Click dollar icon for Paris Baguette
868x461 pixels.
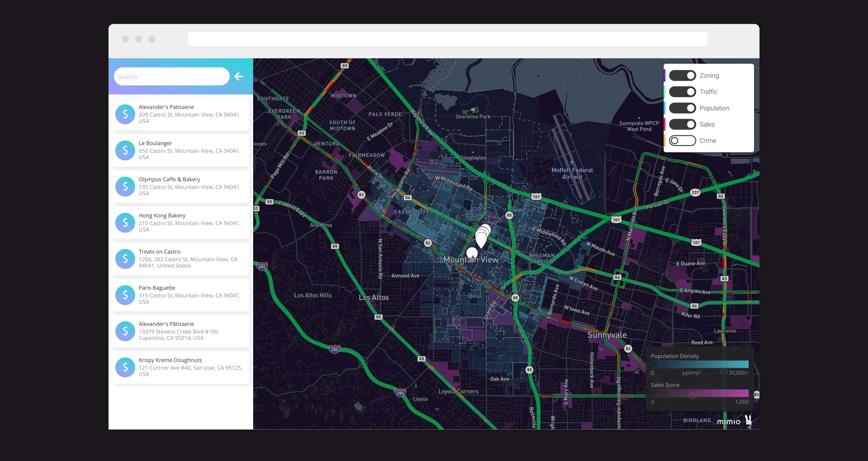click(125, 295)
